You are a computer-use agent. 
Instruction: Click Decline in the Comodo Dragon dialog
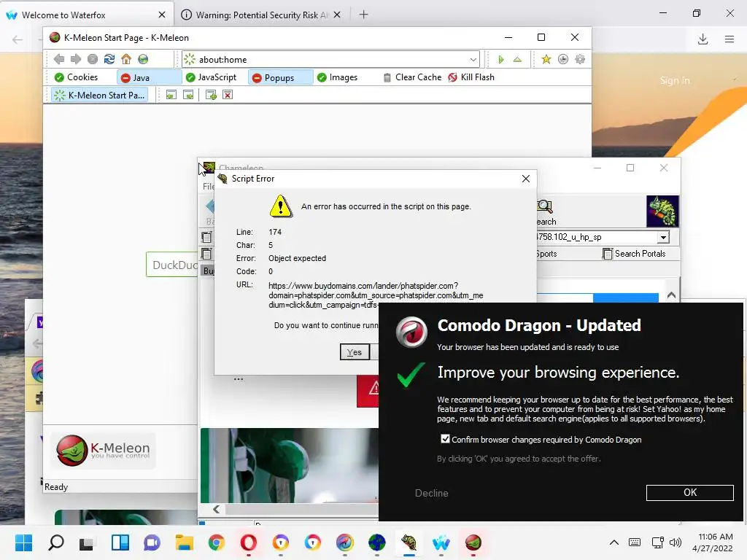click(432, 493)
